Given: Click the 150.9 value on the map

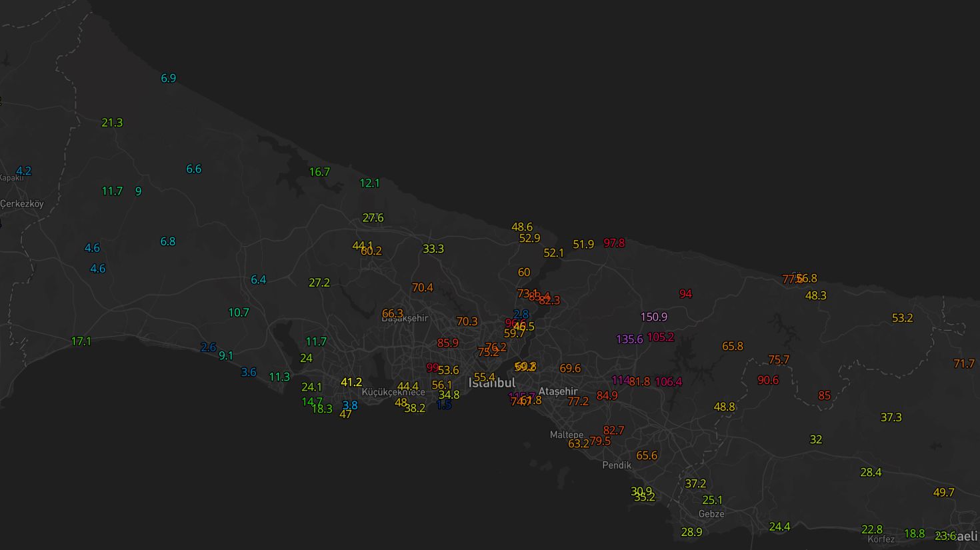Looking at the screenshot, I should [653, 317].
